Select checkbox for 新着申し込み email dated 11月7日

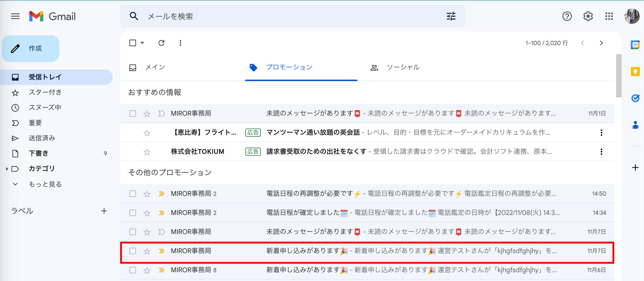point(133,251)
